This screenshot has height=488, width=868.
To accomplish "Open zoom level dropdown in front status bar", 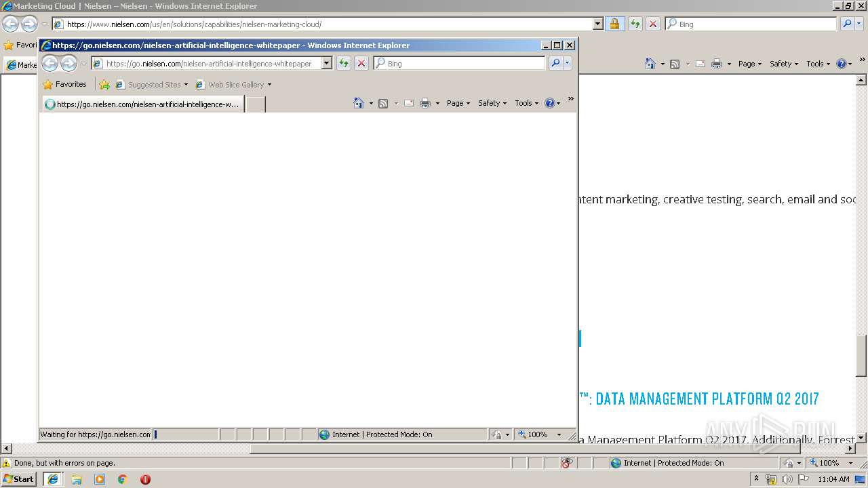I will click(x=559, y=434).
